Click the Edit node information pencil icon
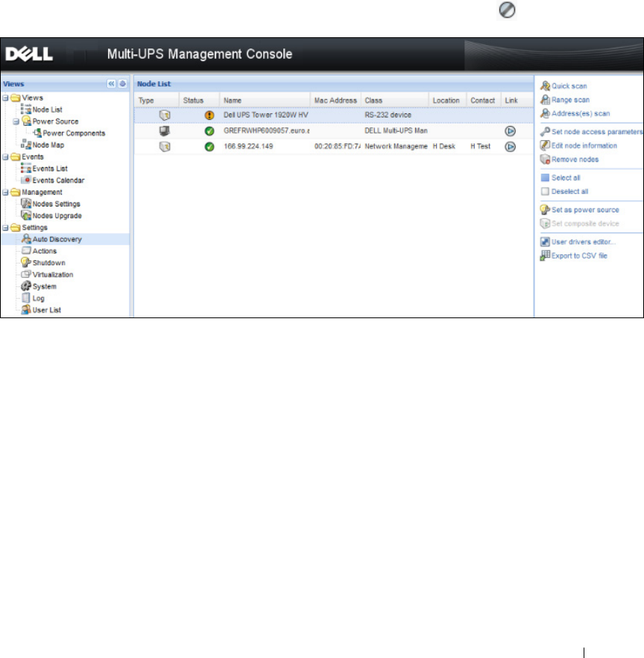 (545, 145)
